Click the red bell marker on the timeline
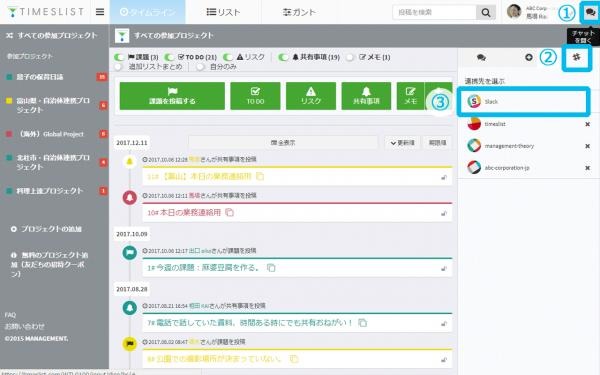The height and width of the screenshot is (375, 600). pyautogui.click(x=130, y=197)
